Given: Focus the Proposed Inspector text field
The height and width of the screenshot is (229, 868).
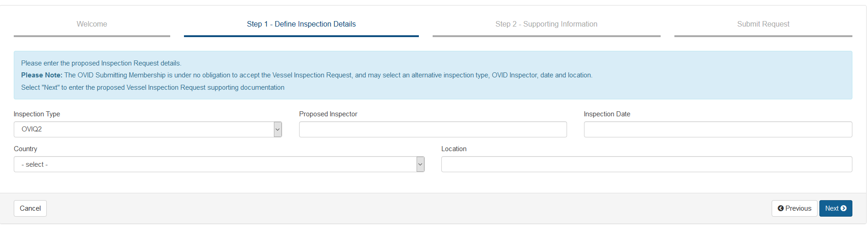Looking at the screenshot, I should click(x=433, y=130).
